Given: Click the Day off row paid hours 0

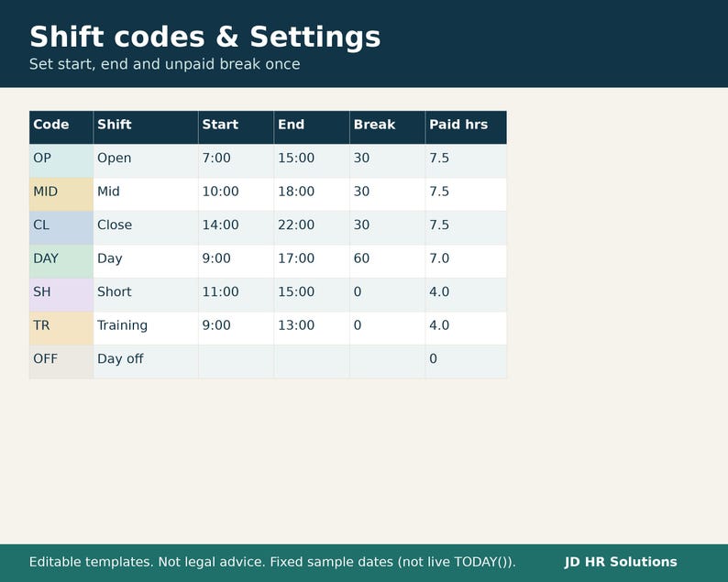Looking at the screenshot, I should (466, 361).
